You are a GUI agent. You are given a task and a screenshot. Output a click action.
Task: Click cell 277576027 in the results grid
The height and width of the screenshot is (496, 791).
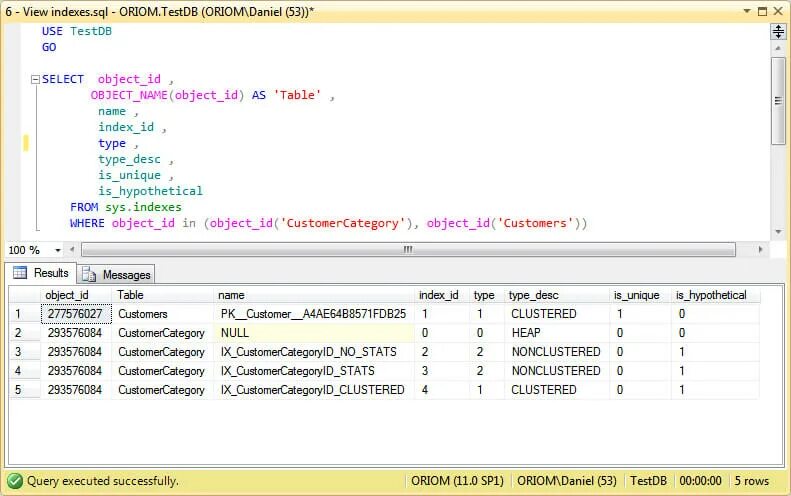(x=76, y=314)
